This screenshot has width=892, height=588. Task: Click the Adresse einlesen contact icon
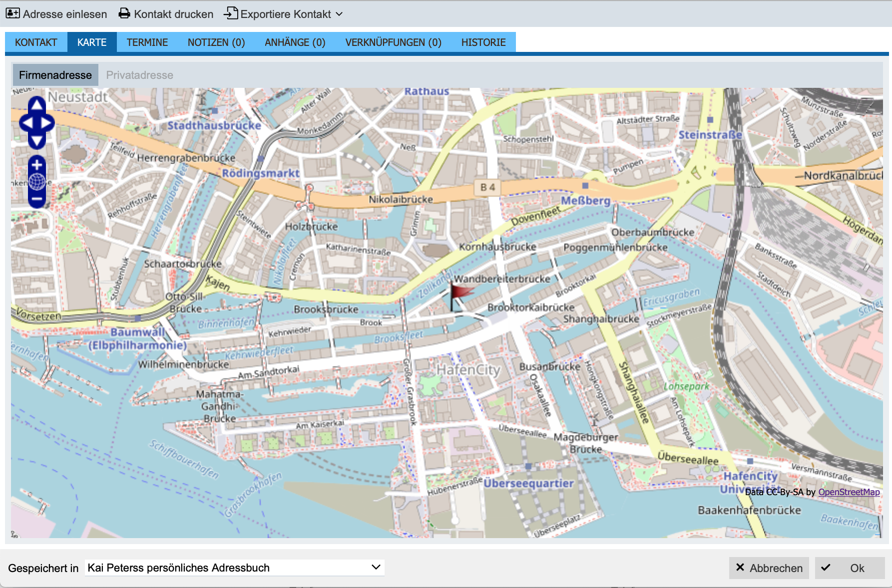pos(13,13)
